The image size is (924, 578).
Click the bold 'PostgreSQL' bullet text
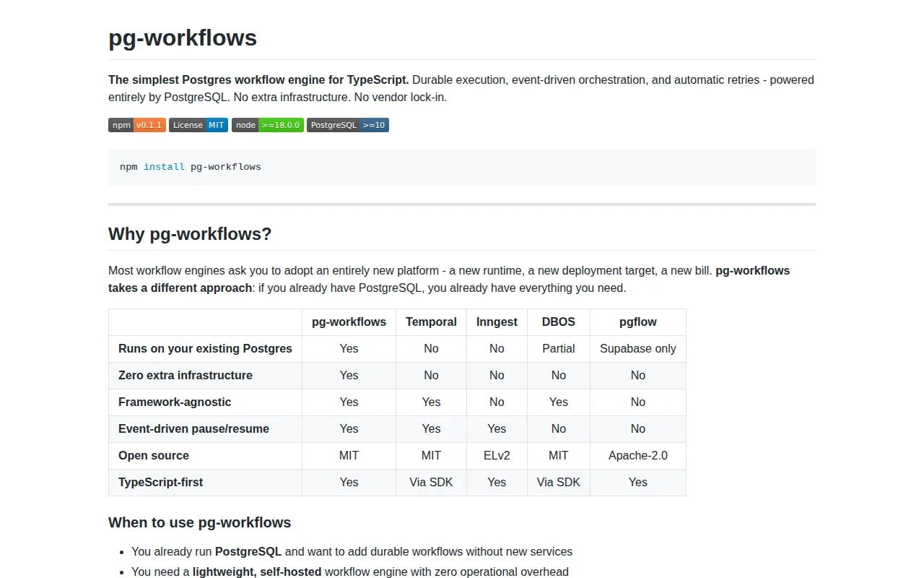[x=248, y=552]
